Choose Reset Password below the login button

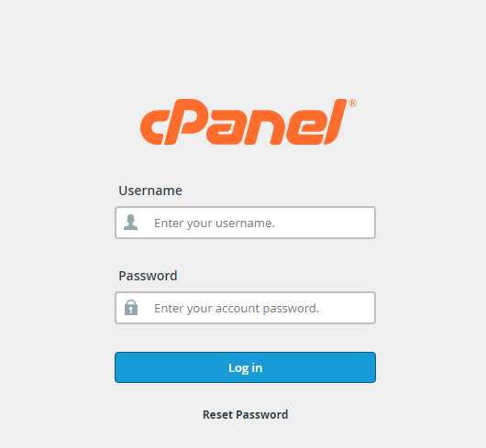pyautogui.click(x=245, y=415)
